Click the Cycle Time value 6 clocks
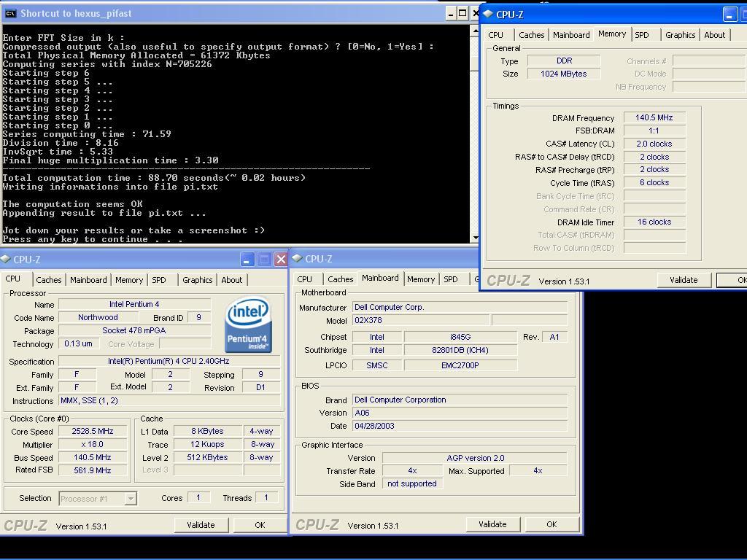 click(654, 182)
